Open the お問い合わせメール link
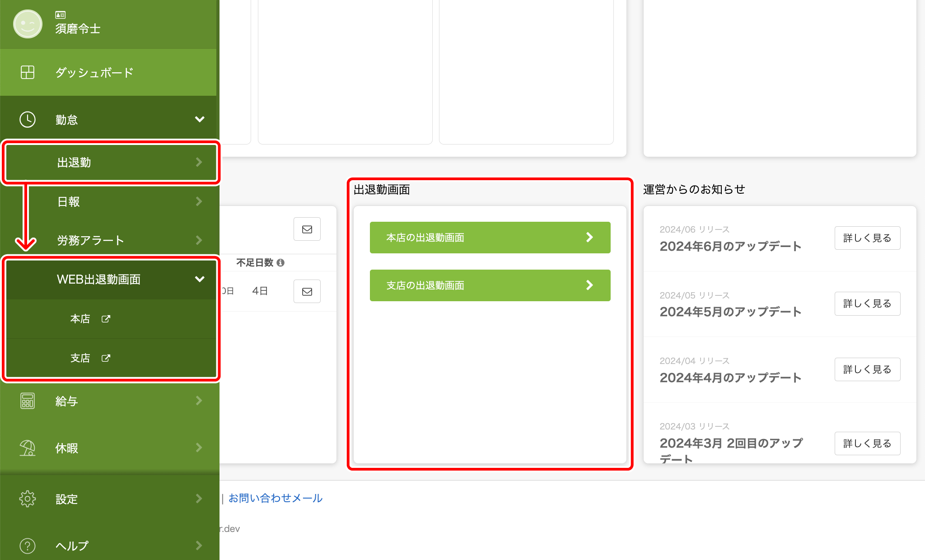This screenshot has height=560, width=925. [x=276, y=498]
